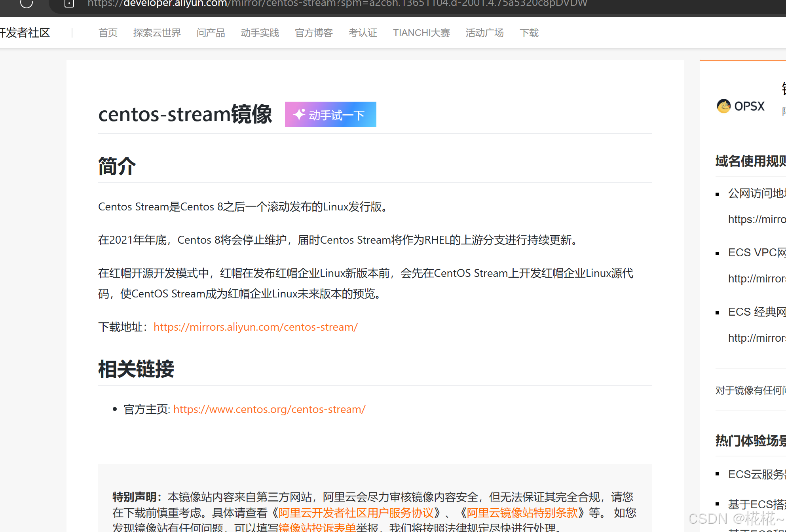Image resolution: width=786 pixels, height=532 pixels.
Task: Go to 活动广场 in navigation
Action: point(484,33)
